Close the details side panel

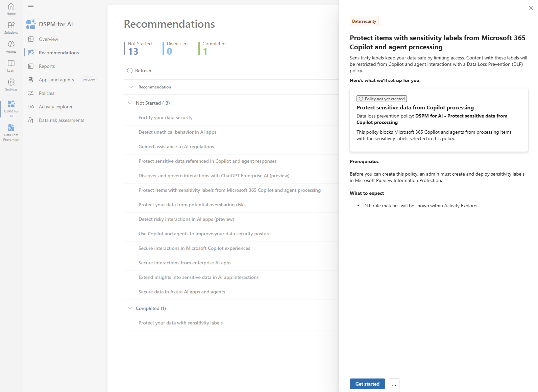coord(531,8)
